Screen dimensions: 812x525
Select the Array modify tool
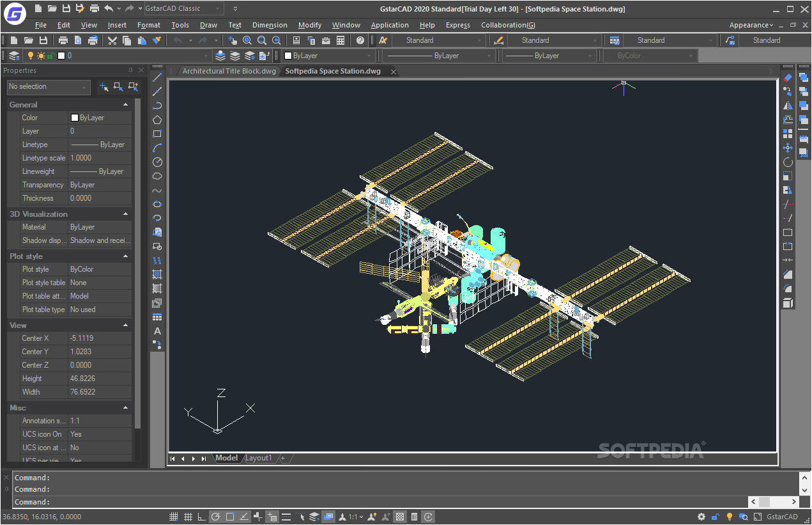(x=788, y=134)
